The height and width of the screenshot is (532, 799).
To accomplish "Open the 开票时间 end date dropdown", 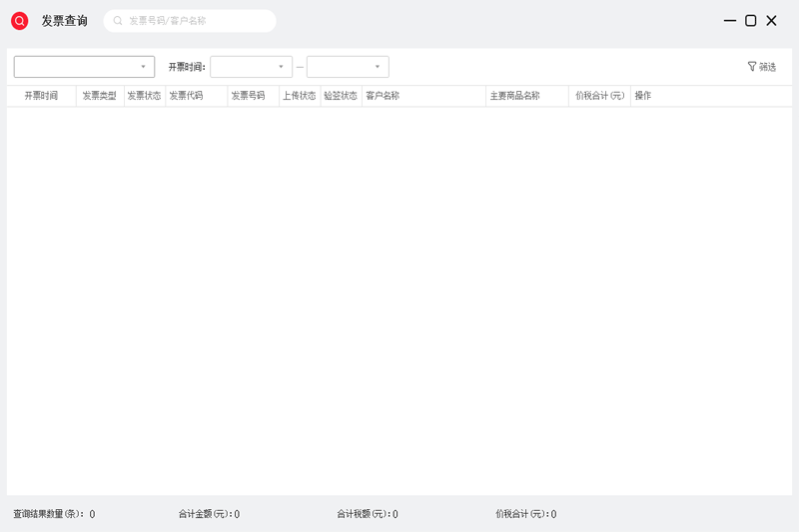I will [x=348, y=67].
